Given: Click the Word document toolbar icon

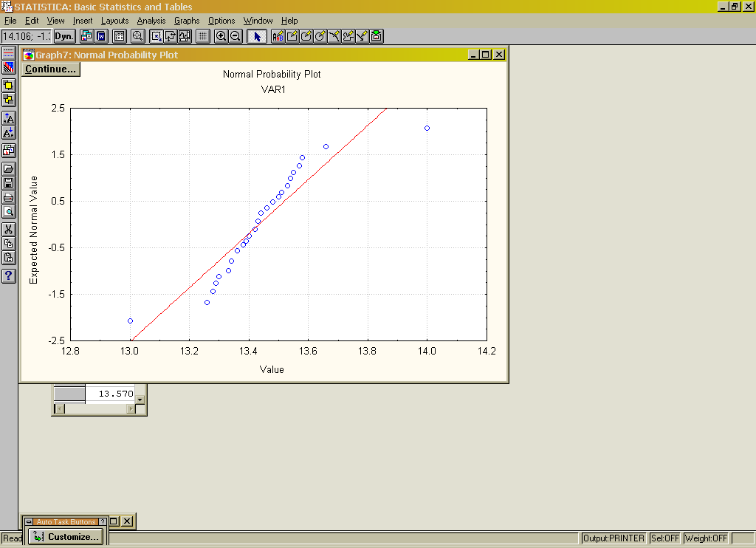Looking at the screenshot, I should pos(101,36).
